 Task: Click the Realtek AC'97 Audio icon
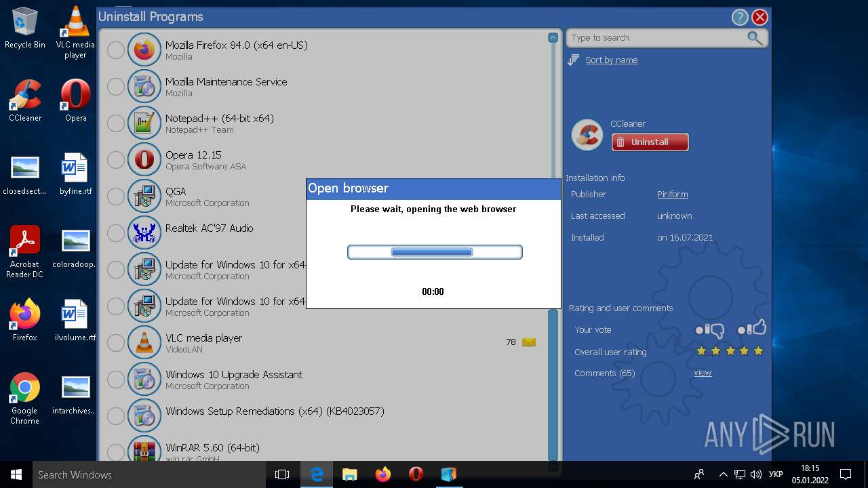[x=144, y=232]
